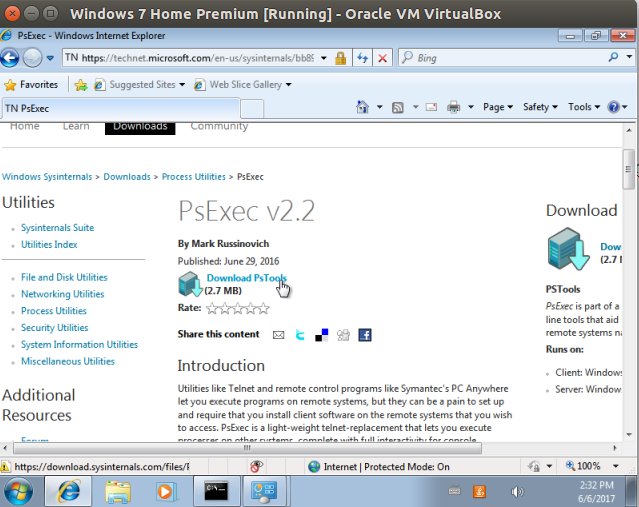
Task: Select the PsExec browser tab
Action: 121,108
